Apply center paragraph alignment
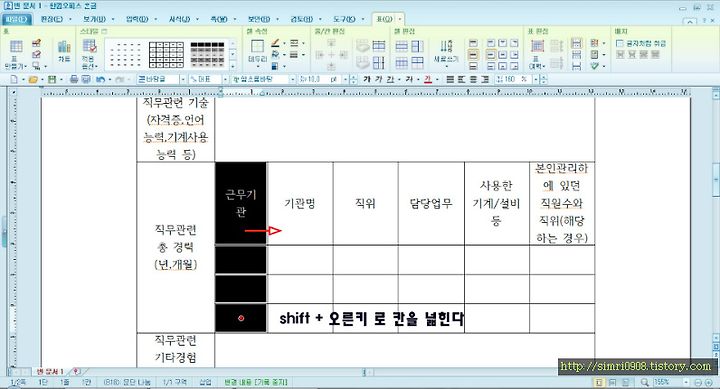 tap(473, 79)
